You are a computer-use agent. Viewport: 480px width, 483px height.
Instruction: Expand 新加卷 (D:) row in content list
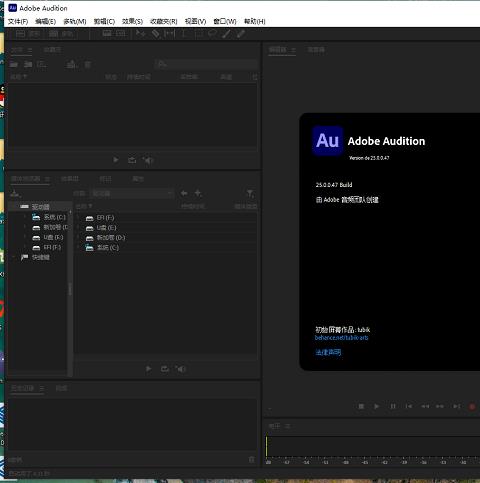pyautogui.click(x=78, y=238)
